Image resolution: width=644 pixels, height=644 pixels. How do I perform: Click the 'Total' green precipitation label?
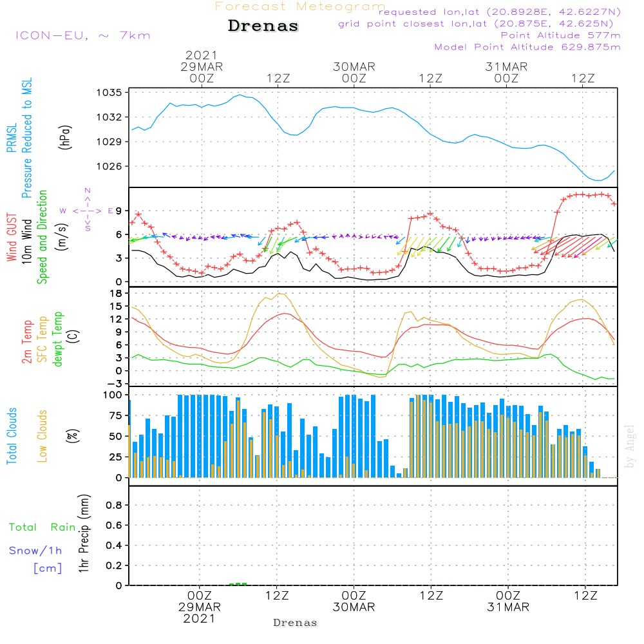(x=23, y=527)
